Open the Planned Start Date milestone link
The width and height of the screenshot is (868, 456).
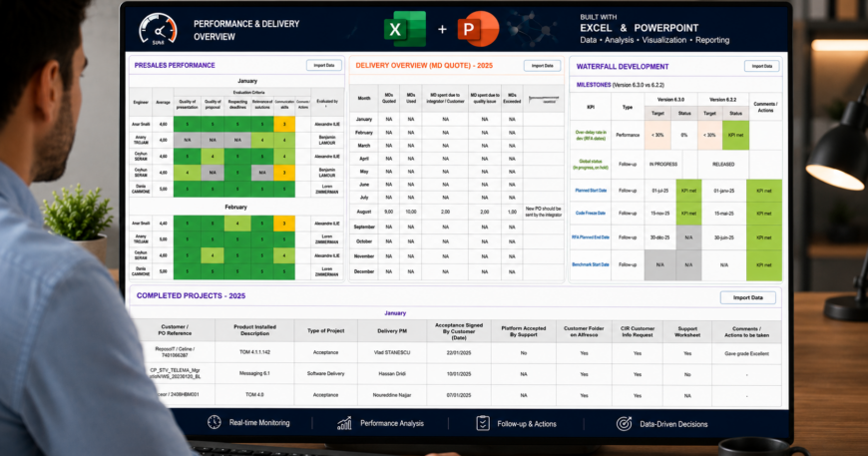[591, 191]
